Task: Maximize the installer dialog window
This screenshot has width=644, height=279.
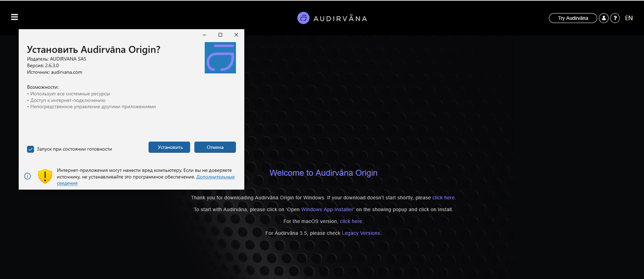Action: pyautogui.click(x=220, y=35)
